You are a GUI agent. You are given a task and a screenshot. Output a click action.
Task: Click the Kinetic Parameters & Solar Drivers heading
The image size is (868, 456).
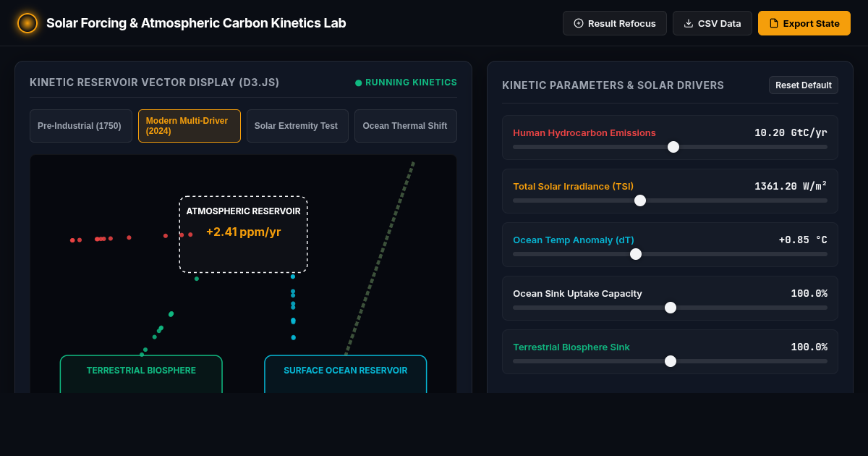613,85
